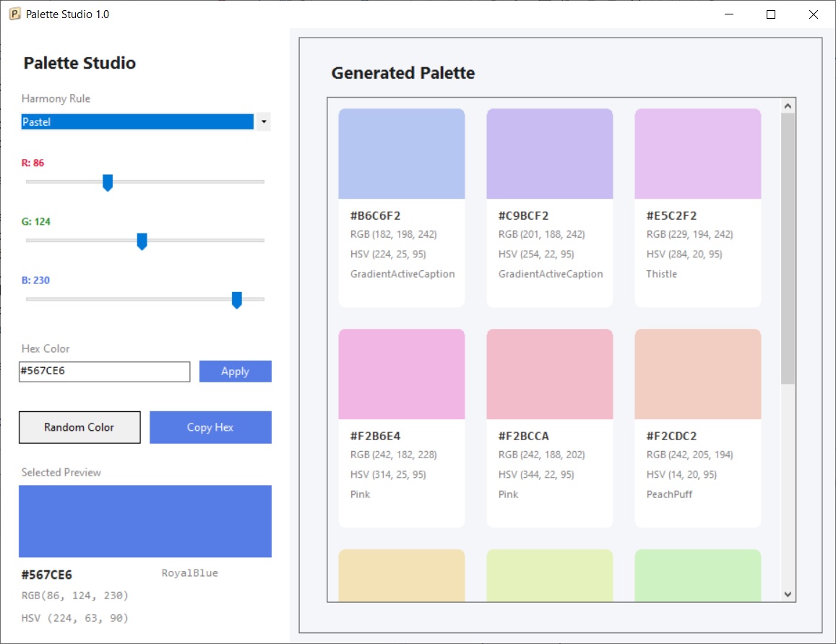This screenshot has height=644, width=836.
Task: Select the #C9BCF2 color swatch
Action: click(x=550, y=153)
